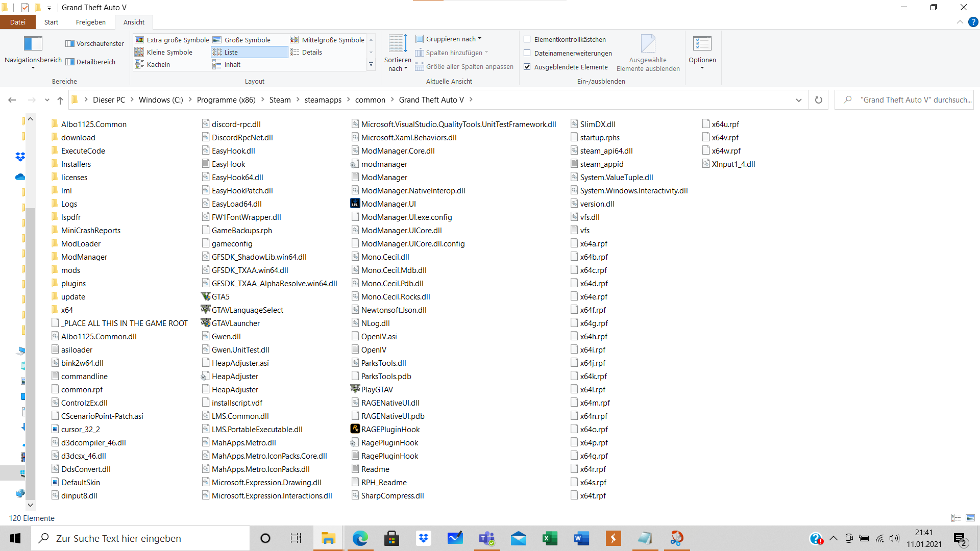Image resolution: width=980 pixels, height=551 pixels.
Task: Click the ModManager.UI application icon
Action: click(x=355, y=204)
